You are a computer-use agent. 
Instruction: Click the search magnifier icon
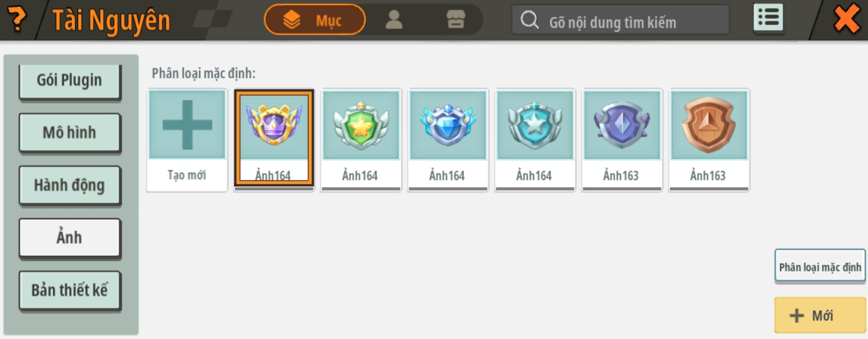click(529, 20)
